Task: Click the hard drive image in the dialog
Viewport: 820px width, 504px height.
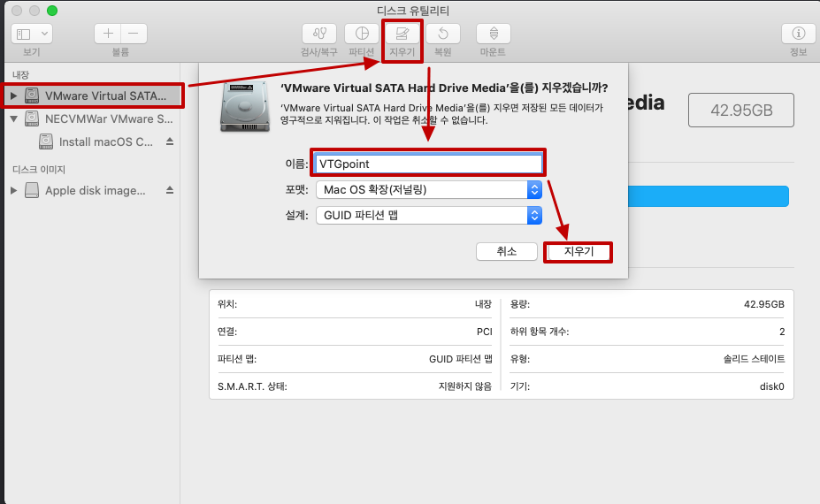Action: click(245, 107)
